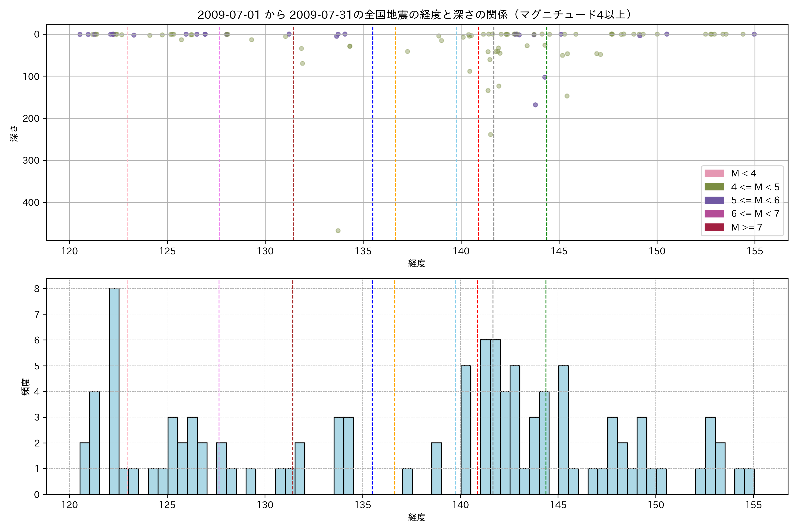Click the 経度 label below the histogram
Viewport: 798px width, 532px height.
pos(417,517)
